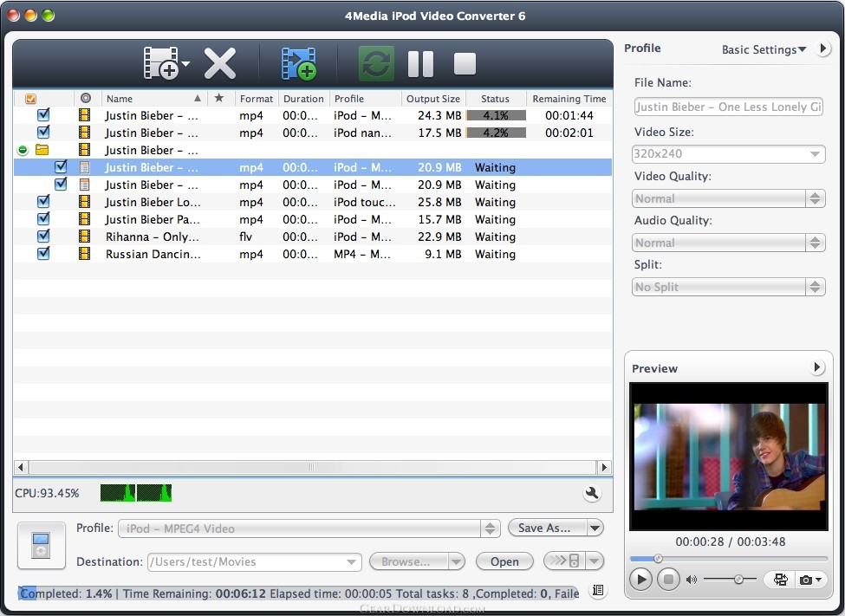Image resolution: width=845 pixels, height=616 pixels.
Task: Sort by the Name column header
Action: 153,99
